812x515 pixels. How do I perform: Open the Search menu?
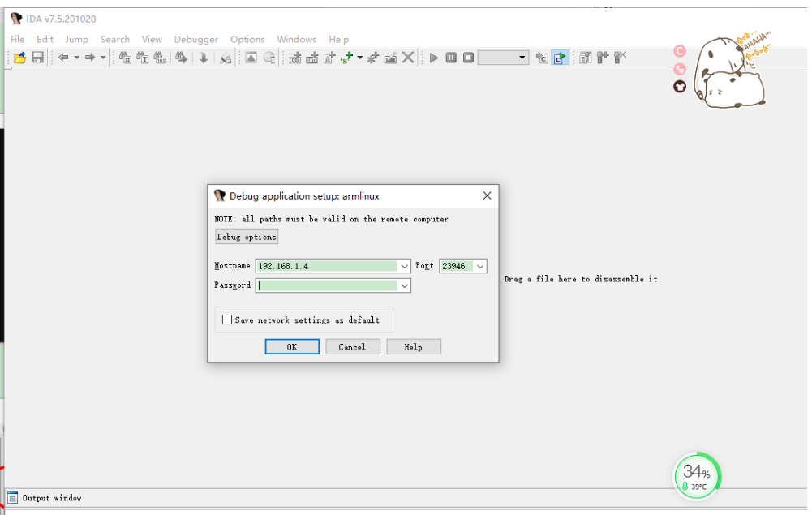tap(115, 40)
